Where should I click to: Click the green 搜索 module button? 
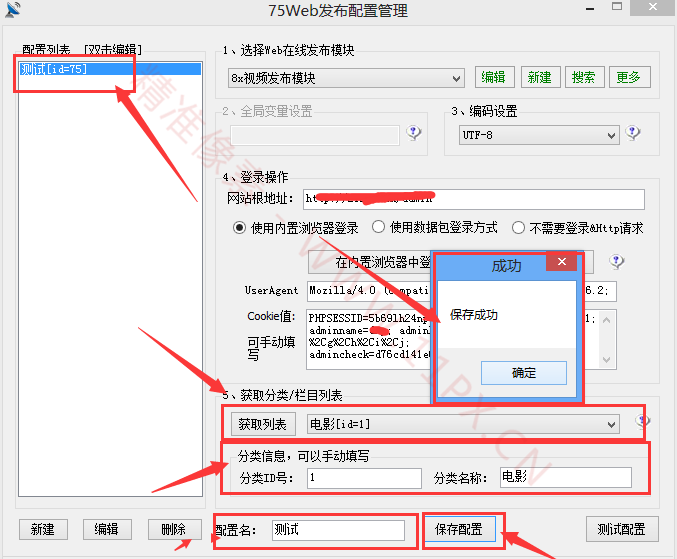pyautogui.click(x=583, y=77)
